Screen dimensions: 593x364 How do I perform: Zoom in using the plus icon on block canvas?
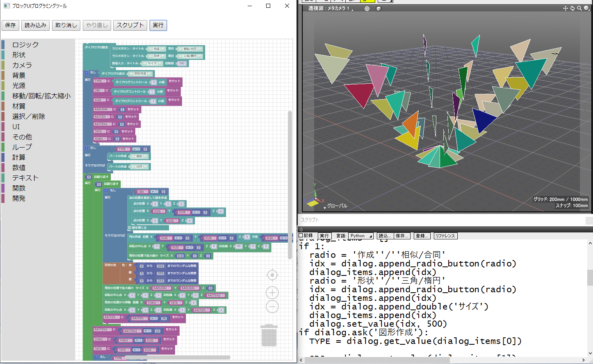[x=272, y=293]
